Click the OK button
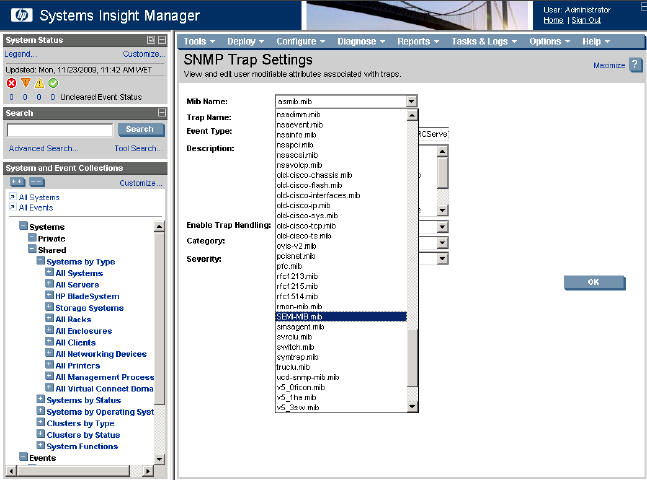Screen dimensions: 647x480 [594, 282]
